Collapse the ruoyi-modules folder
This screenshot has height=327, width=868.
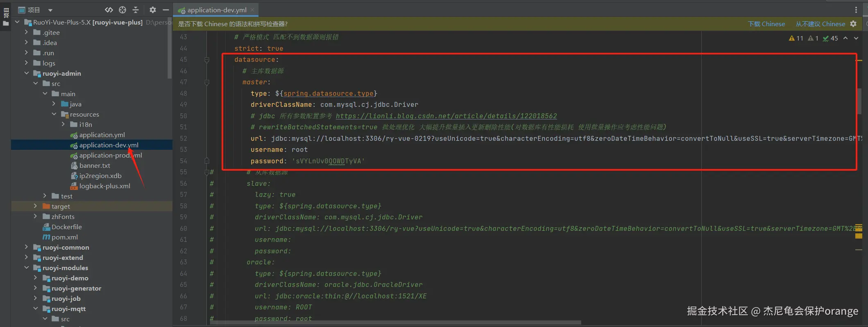coord(27,268)
